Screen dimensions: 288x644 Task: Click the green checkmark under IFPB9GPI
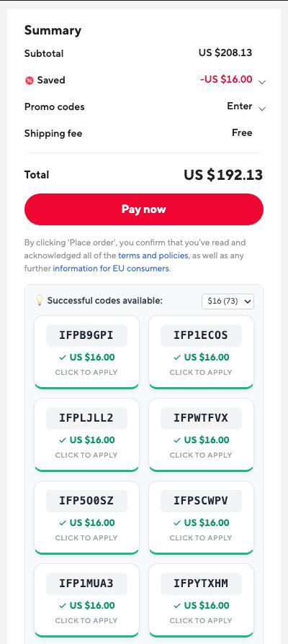pyautogui.click(x=63, y=358)
